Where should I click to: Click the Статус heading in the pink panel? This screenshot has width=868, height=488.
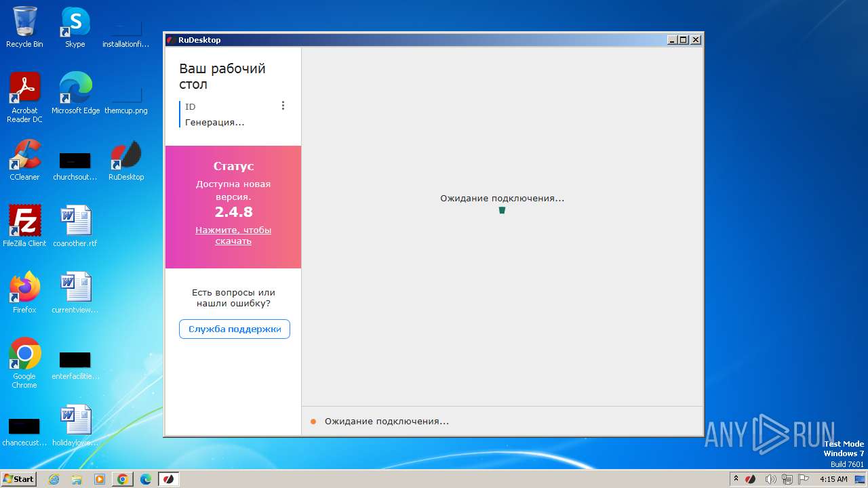[x=233, y=166]
